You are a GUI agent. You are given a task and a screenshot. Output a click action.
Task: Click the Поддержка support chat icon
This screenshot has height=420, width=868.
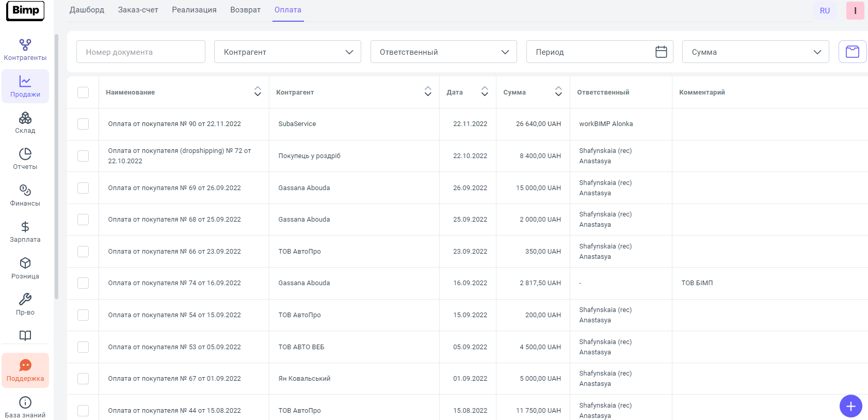[x=25, y=366]
